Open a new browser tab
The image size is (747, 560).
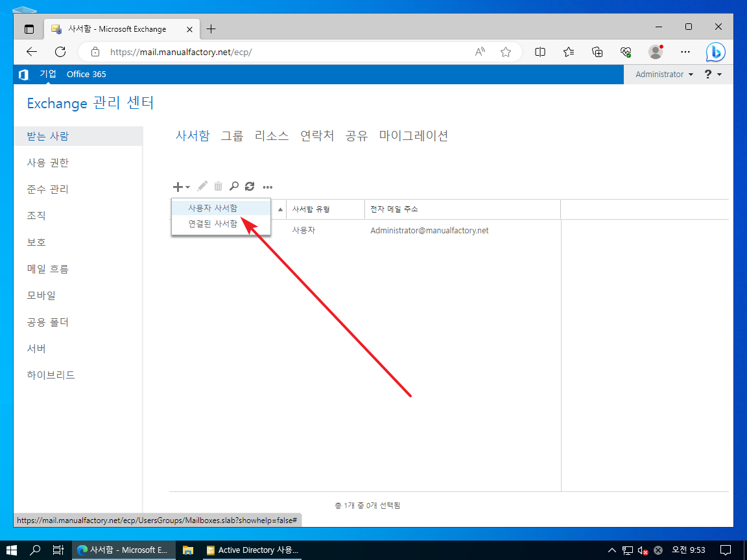pyautogui.click(x=211, y=29)
